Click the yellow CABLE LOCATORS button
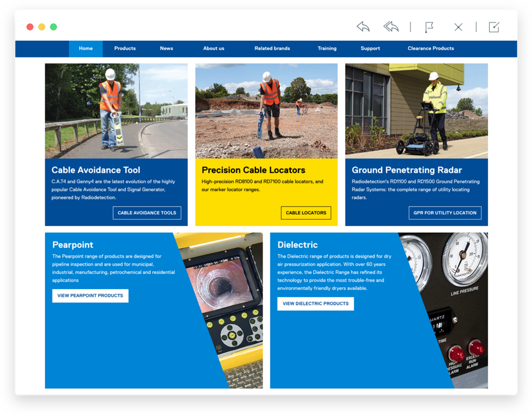Viewport: 532px width, 415px height. (306, 213)
